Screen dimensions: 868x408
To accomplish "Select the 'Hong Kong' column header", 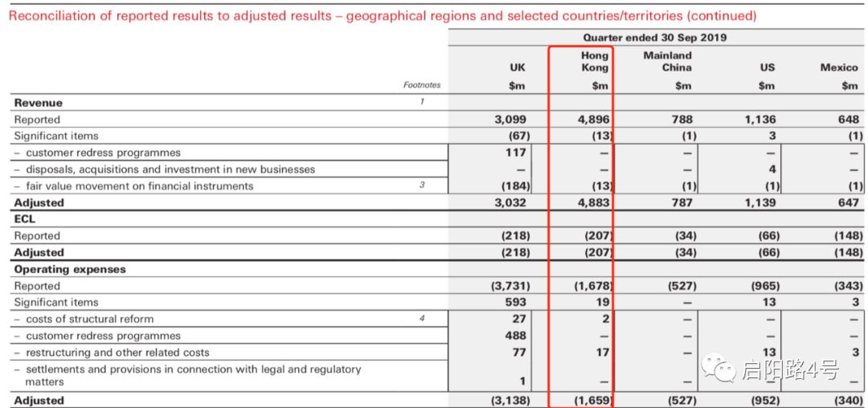I will point(595,61).
